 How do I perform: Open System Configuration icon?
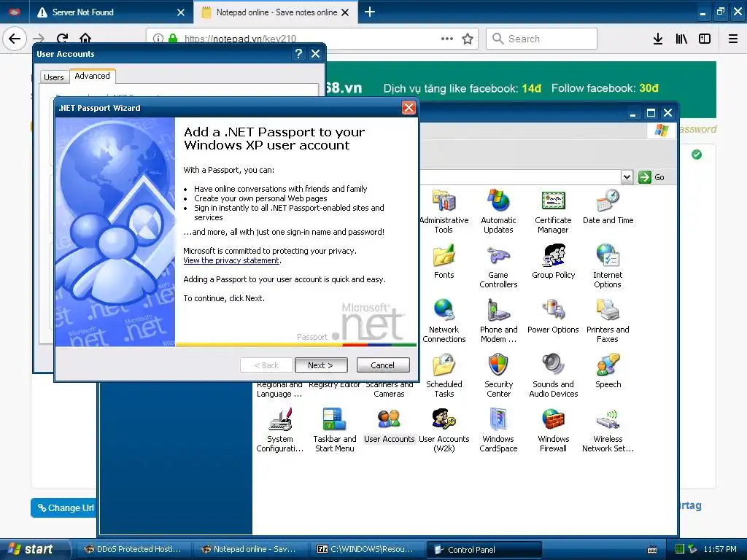point(279,430)
